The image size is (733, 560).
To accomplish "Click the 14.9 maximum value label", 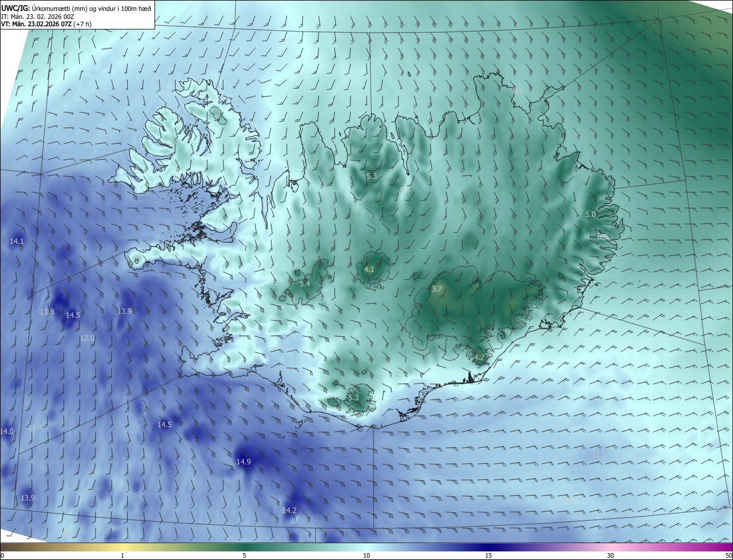I will point(243,462).
